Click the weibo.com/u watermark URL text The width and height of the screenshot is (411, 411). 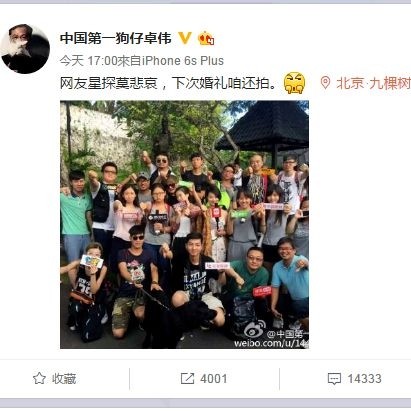coord(271,343)
